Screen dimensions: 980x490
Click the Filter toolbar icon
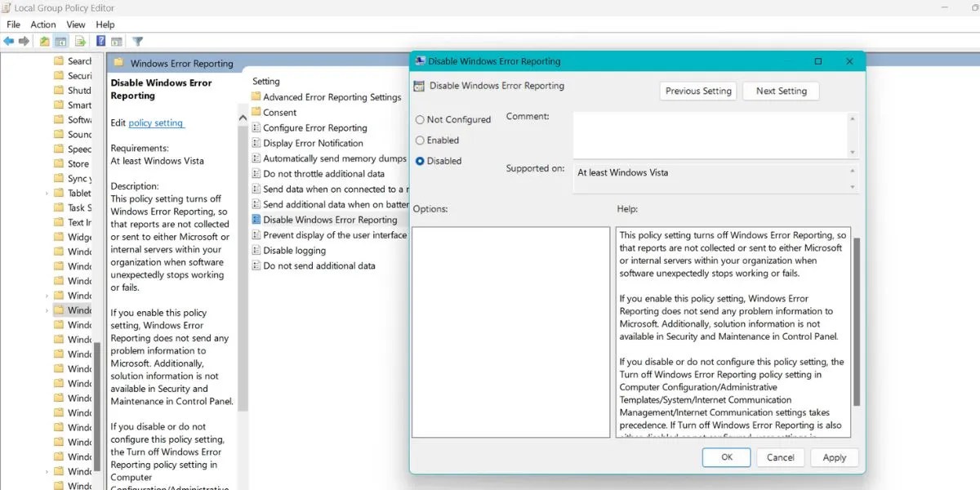pyautogui.click(x=137, y=42)
